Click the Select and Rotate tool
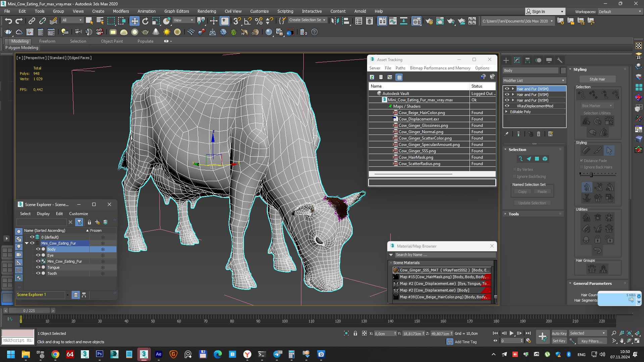 [x=145, y=21]
